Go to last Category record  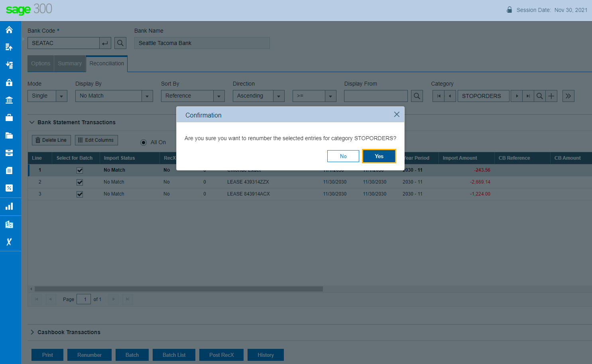point(528,96)
